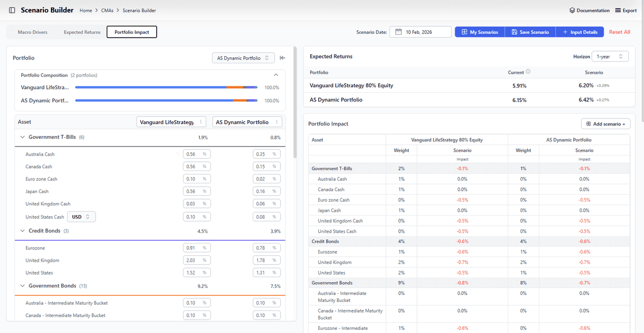Image resolution: width=644 pixels, height=333 pixels.
Task: Click the calendar icon in Scenario Date
Action: [x=399, y=32]
